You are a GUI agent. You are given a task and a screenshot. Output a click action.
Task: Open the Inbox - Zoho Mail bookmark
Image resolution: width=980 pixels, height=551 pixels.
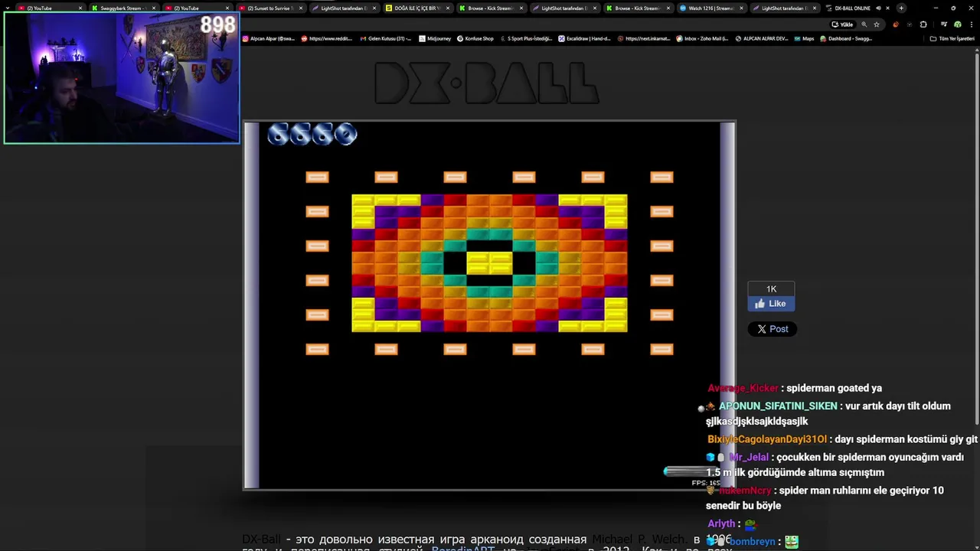coord(703,38)
